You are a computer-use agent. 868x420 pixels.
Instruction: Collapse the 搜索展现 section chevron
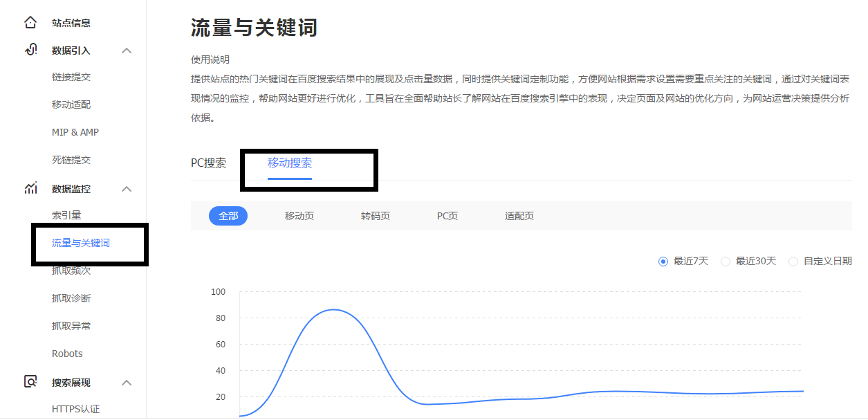127,383
